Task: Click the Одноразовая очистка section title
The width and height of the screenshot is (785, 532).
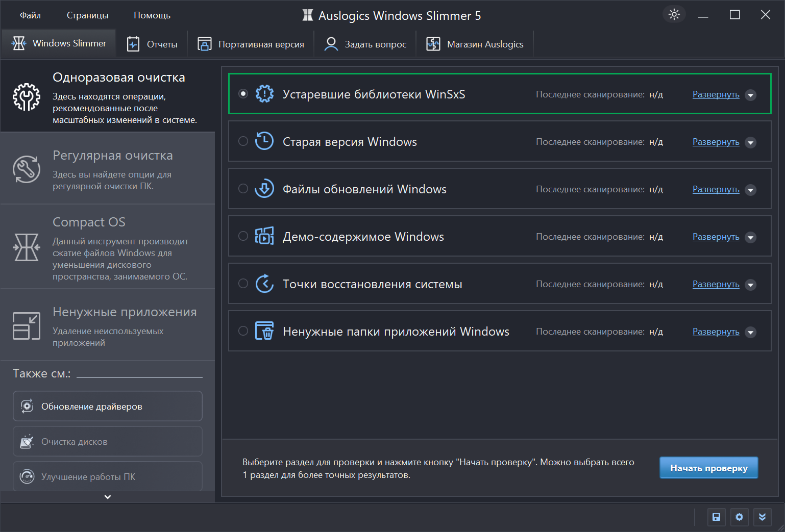Action: coord(119,77)
